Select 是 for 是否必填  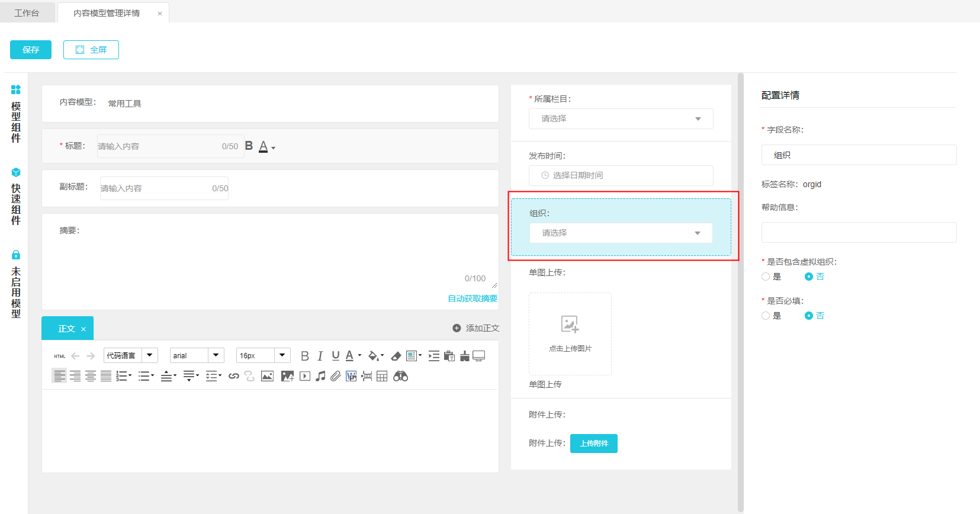click(766, 316)
